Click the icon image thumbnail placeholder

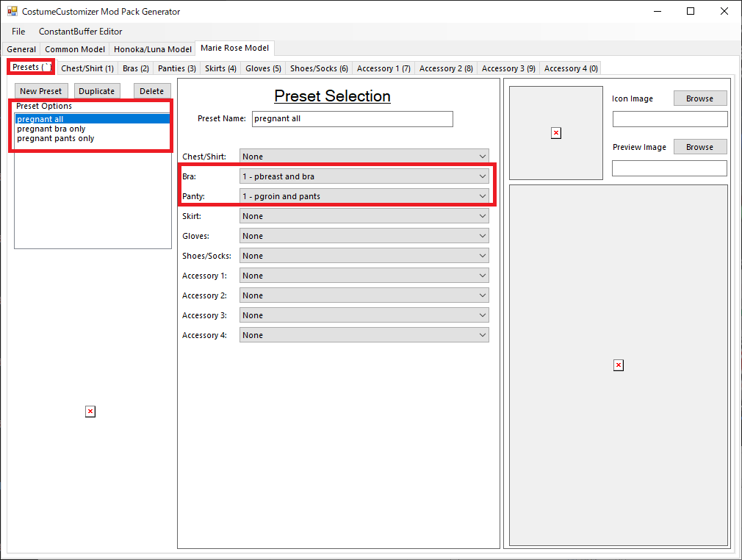click(x=556, y=133)
